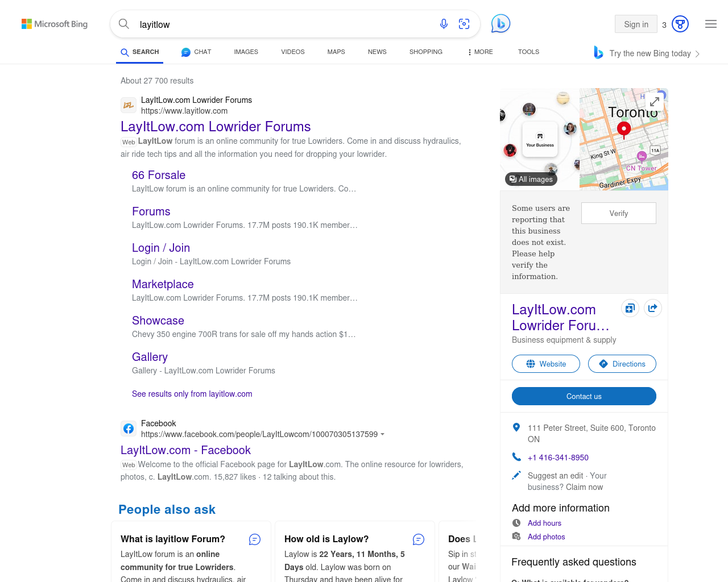Expand 'Try the new Bing today' chevron
The width and height of the screenshot is (728, 582).
pos(697,54)
